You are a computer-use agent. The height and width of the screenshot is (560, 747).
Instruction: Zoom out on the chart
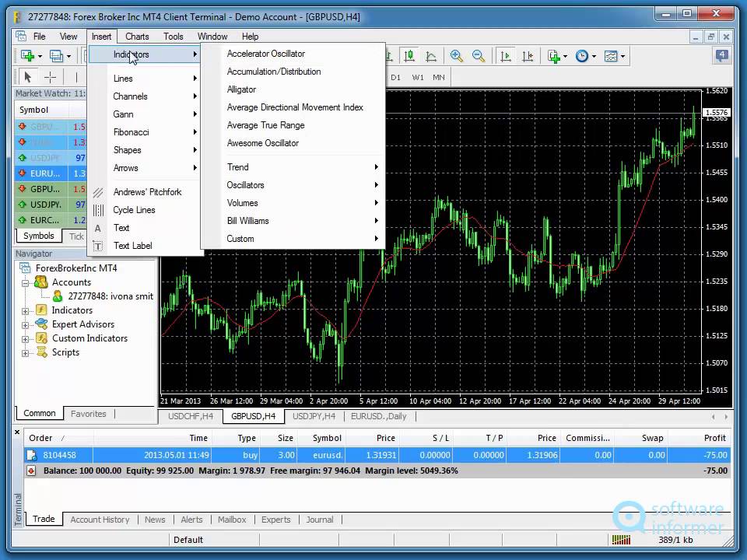[x=479, y=56]
